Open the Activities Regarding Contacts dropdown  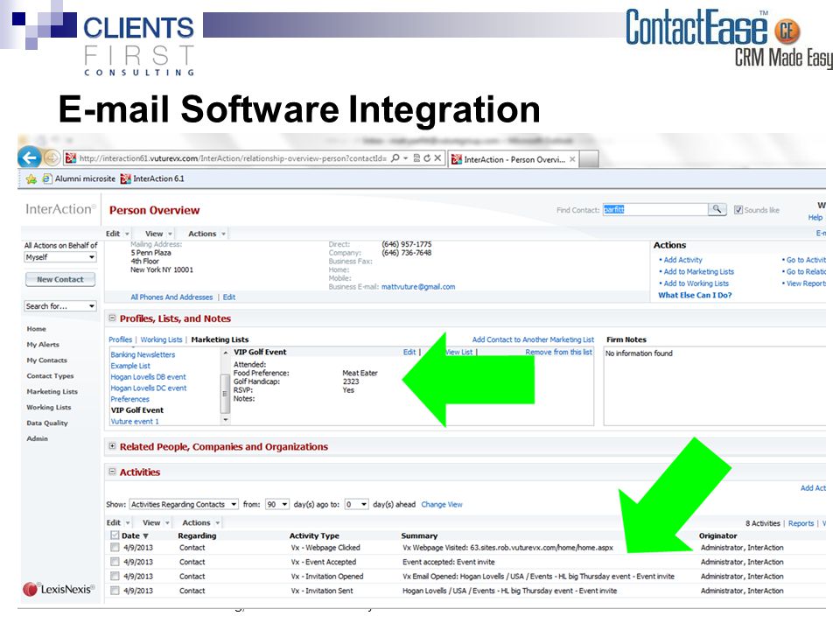pos(184,504)
